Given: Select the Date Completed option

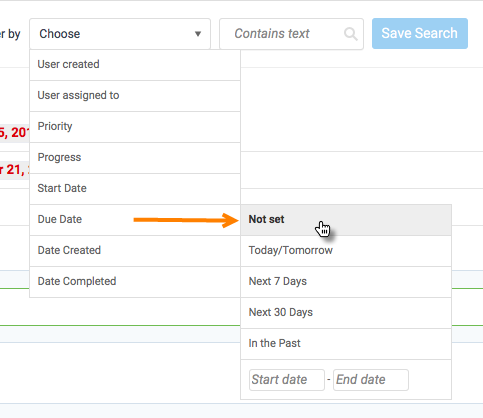Looking at the screenshot, I should [135, 282].
